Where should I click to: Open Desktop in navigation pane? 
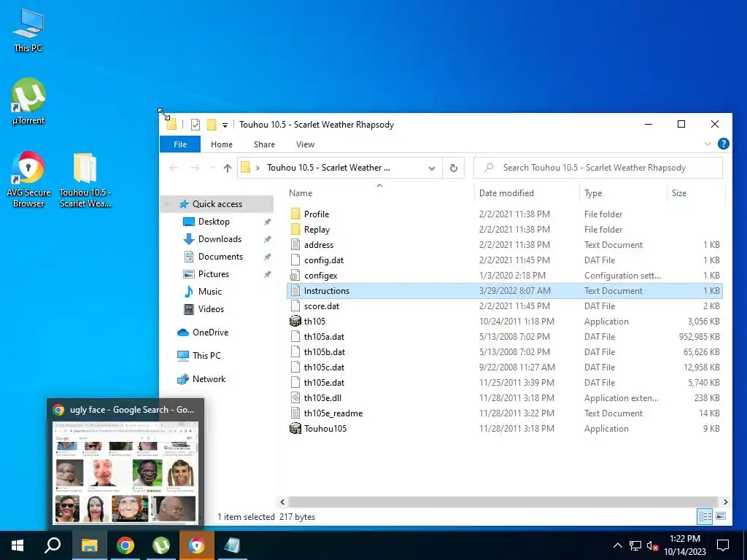point(214,222)
